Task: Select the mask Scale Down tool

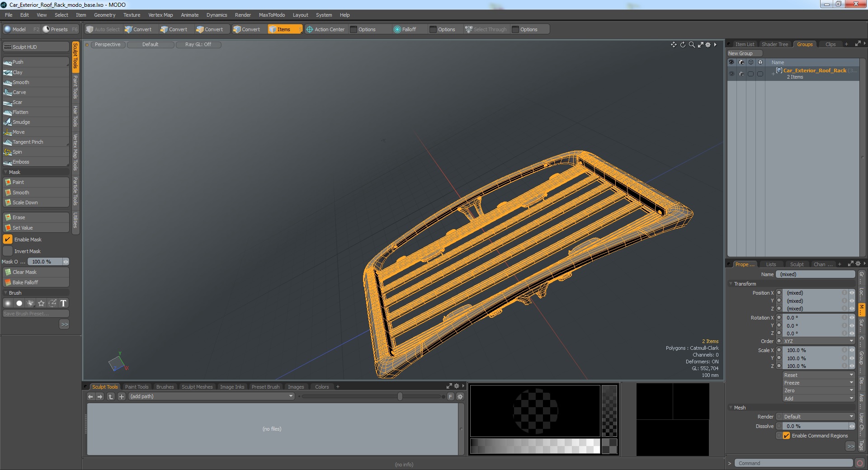Action: [36, 202]
